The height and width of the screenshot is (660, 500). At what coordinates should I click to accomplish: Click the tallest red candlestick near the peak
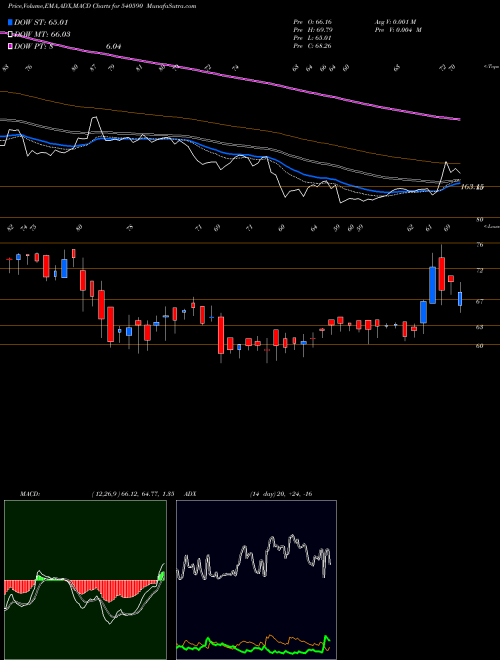(441, 274)
